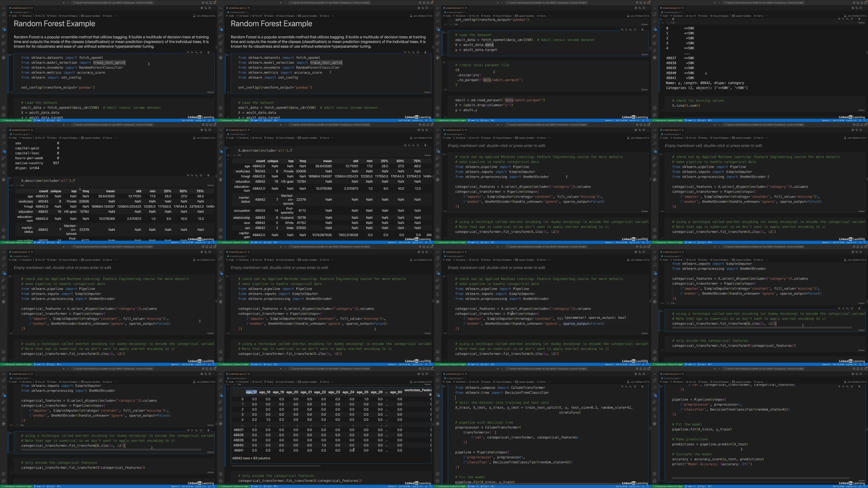The height and width of the screenshot is (488, 868).
Task: Delete cell trash icon in window with 'Make predictions'
Action: tap(859, 386)
